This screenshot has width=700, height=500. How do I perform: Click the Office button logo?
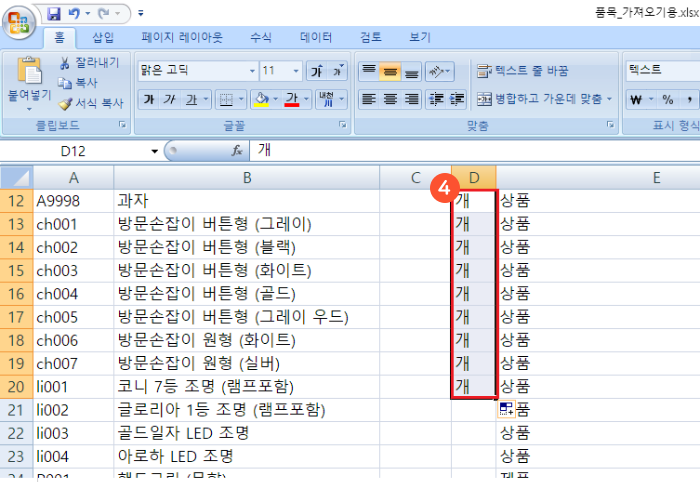(22, 21)
